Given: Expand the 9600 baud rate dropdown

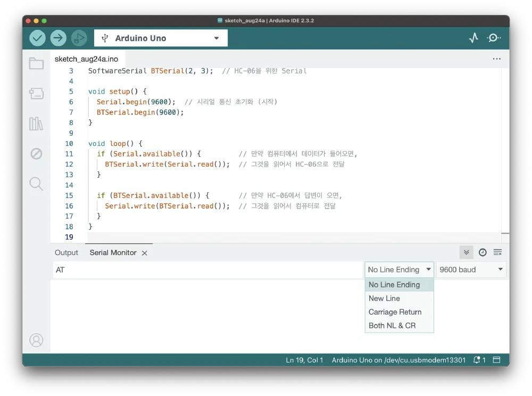Looking at the screenshot, I should point(471,270).
